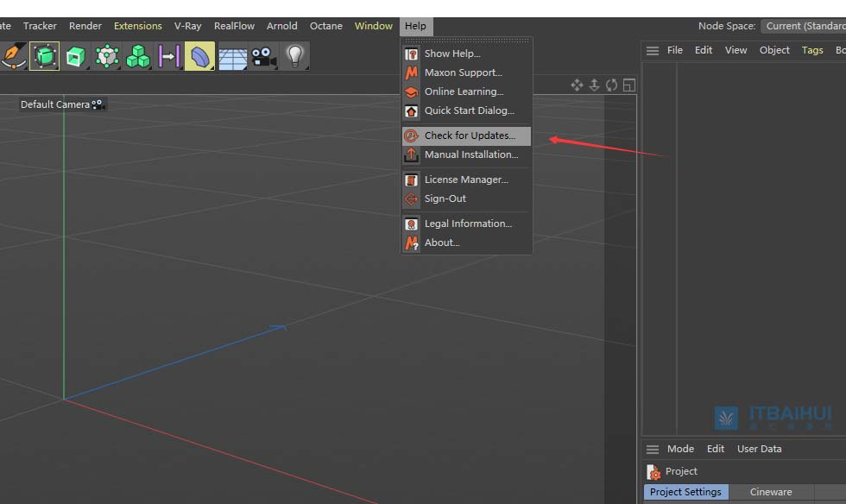The width and height of the screenshot is (846, 504).
Task: Click the Camera object toolbar icon
Action: tap(264, 56)
